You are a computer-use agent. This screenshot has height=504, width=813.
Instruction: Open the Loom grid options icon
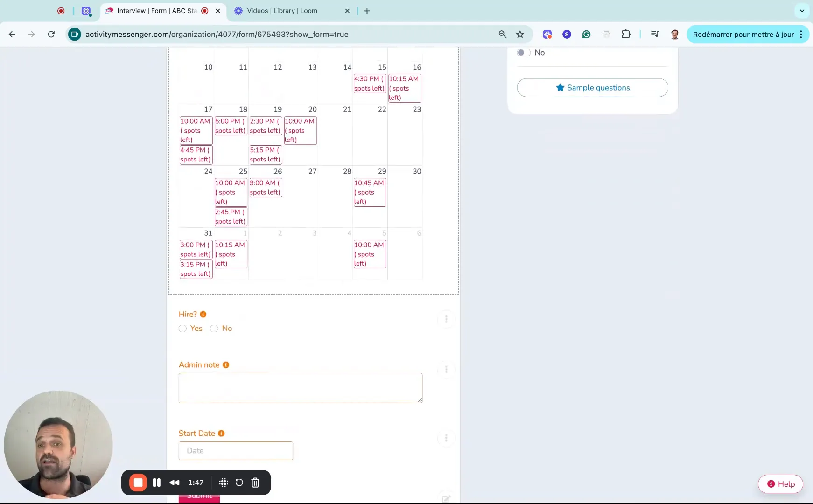[224, 483]
